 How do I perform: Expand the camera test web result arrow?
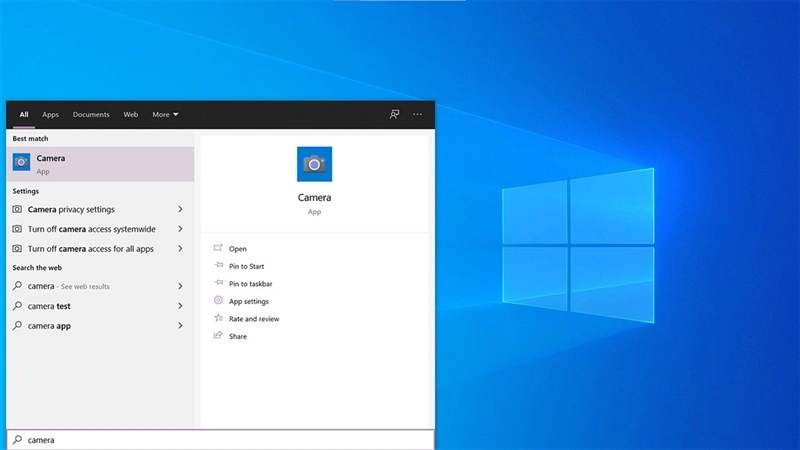point(180,306)
